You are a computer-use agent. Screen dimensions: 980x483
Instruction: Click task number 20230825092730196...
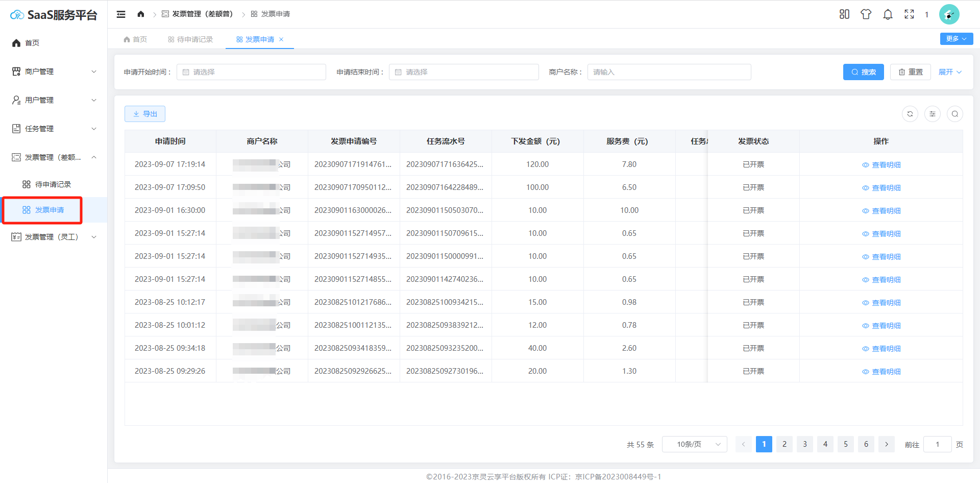[445, 371]
